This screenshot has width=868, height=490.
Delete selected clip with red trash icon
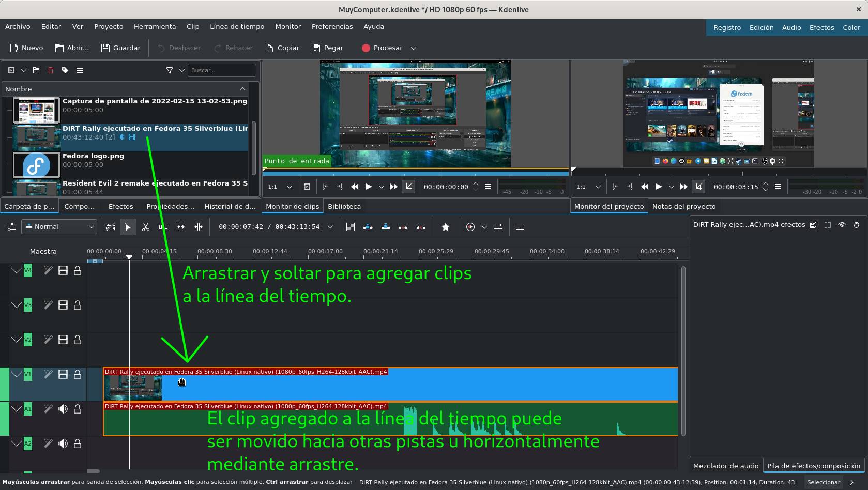(x=51, y=70)
